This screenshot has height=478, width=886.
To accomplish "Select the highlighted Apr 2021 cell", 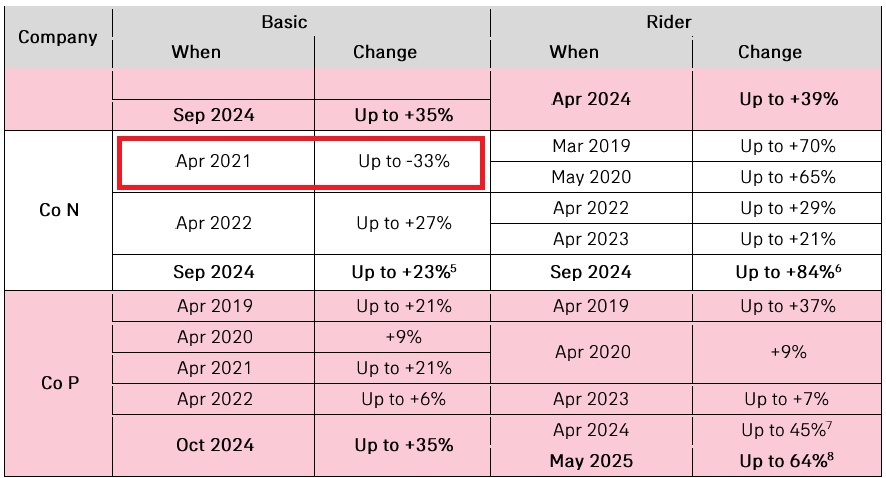I will coord(214,160).
